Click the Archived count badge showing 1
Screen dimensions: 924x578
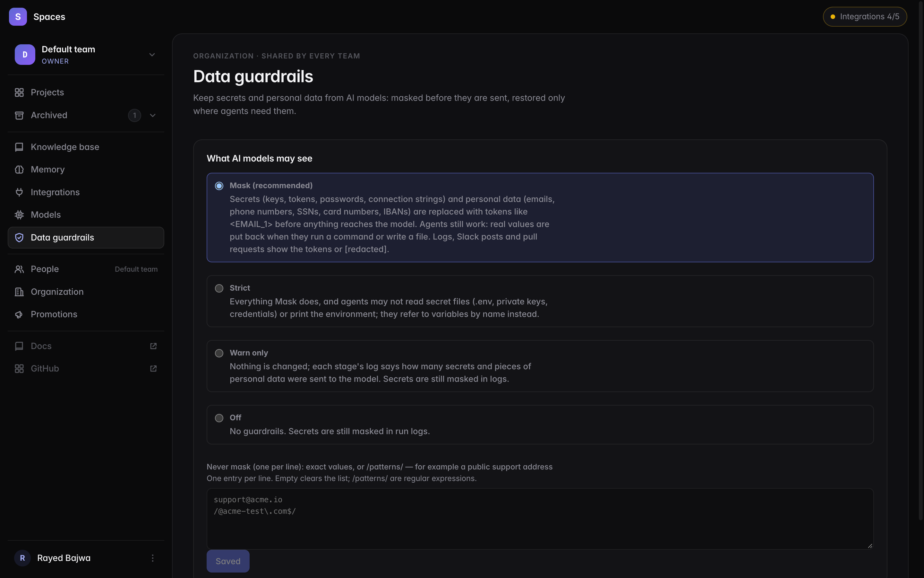click(x=134, y=116)
